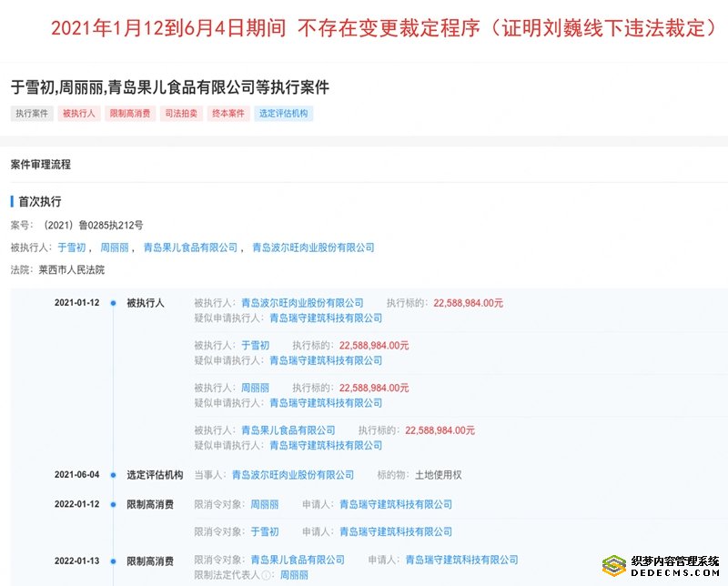This screenshot has height=586, width=728.
Task: Click the 2022-01-13 date text
Action: tap(77, 561)
